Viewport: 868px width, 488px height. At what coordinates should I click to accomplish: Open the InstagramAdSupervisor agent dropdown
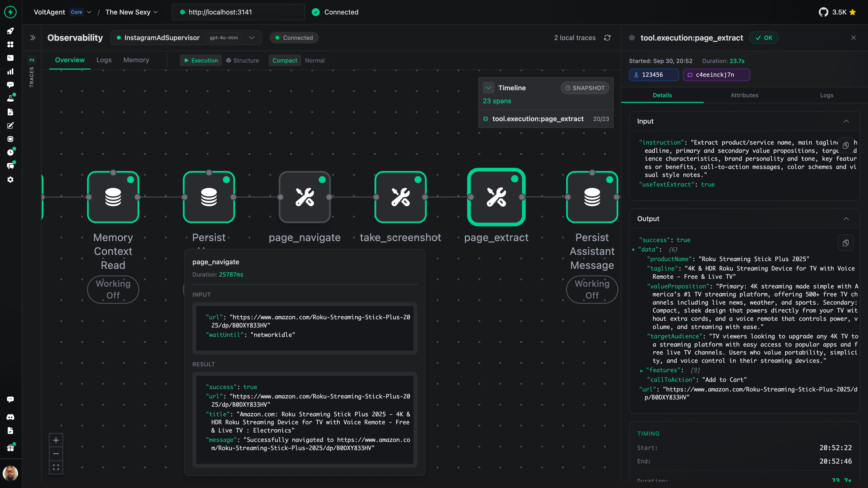251,38
